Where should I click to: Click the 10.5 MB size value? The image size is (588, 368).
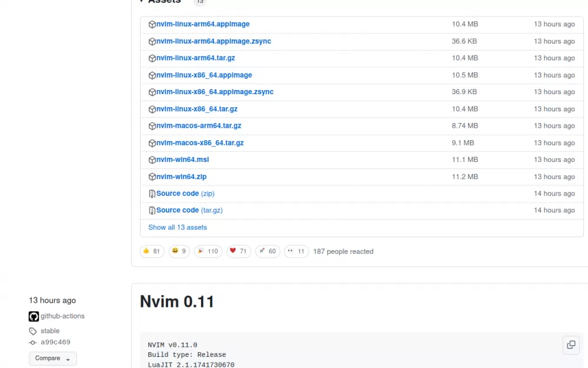[465, 75]
